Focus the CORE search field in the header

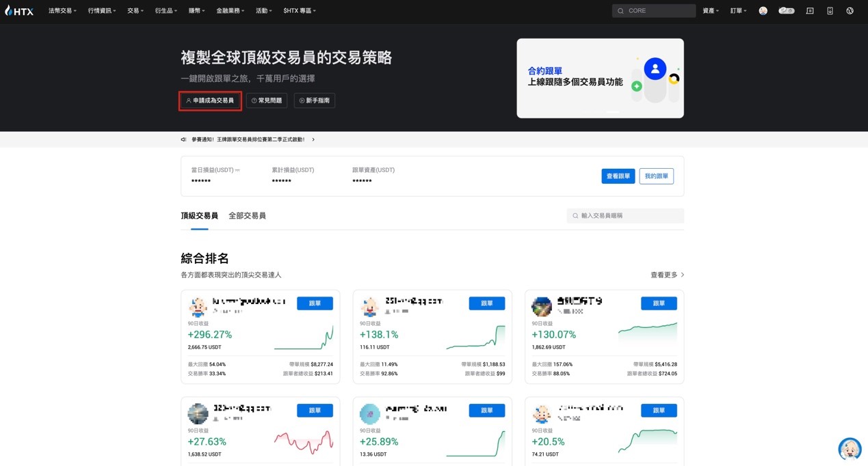654,11
